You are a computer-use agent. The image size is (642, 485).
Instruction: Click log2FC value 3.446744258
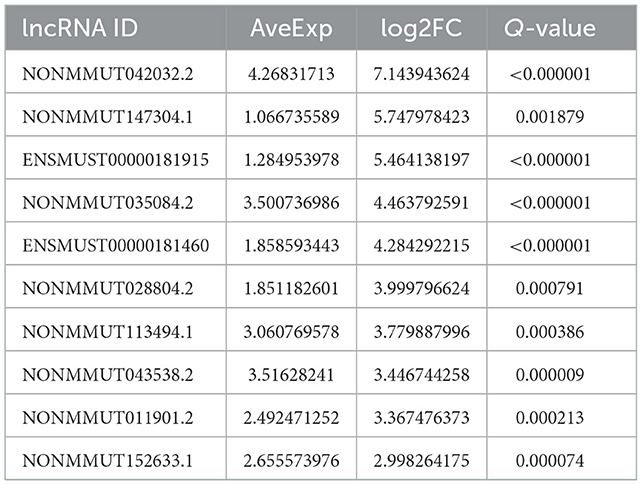(x=421, y=374)
